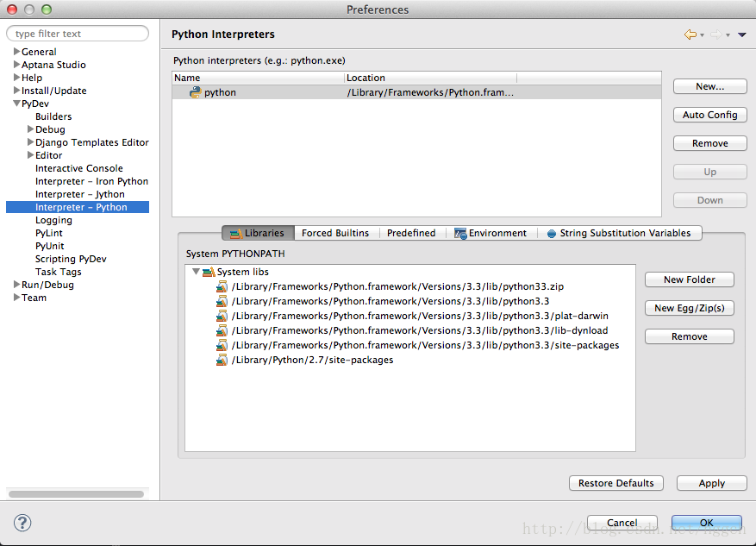Expand the Help preferences node

16,77
